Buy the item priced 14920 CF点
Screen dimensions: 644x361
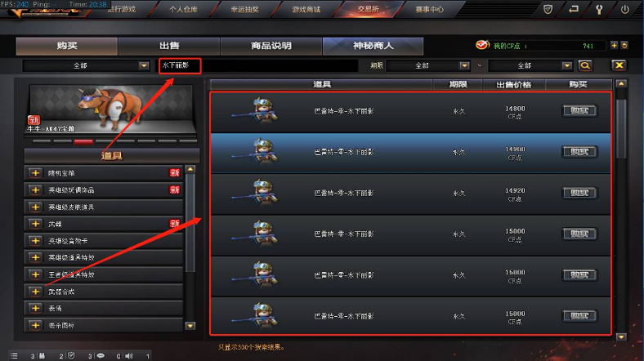click(579, 193)
